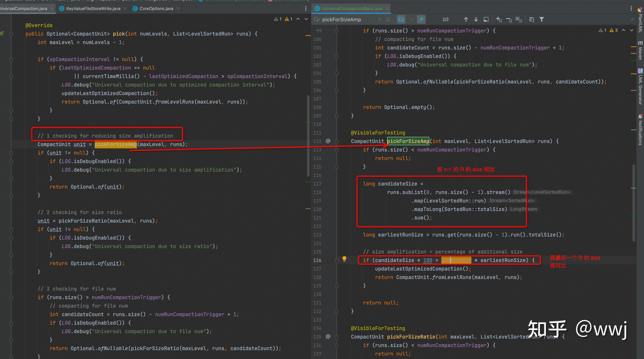Open search results in Find window
The width and height of the screenshot is (644, 359).
pos(486,20)
